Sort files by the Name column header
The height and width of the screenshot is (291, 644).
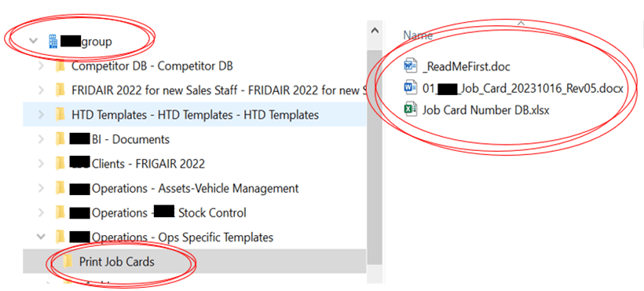click(418, 35)
